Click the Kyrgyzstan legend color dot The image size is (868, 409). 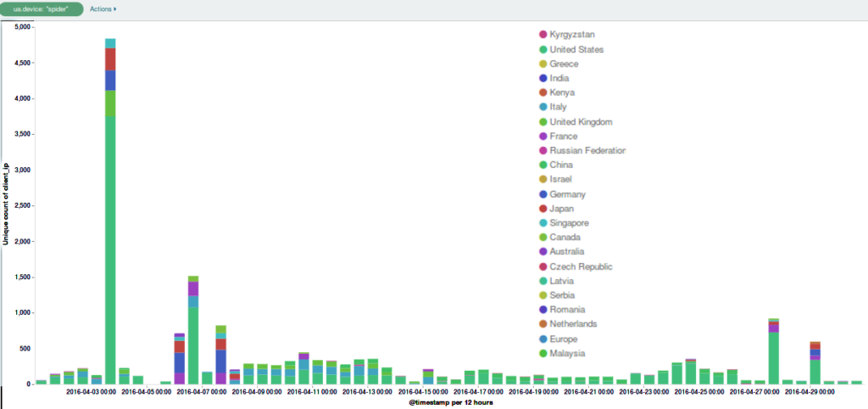(x=542, y=34)
